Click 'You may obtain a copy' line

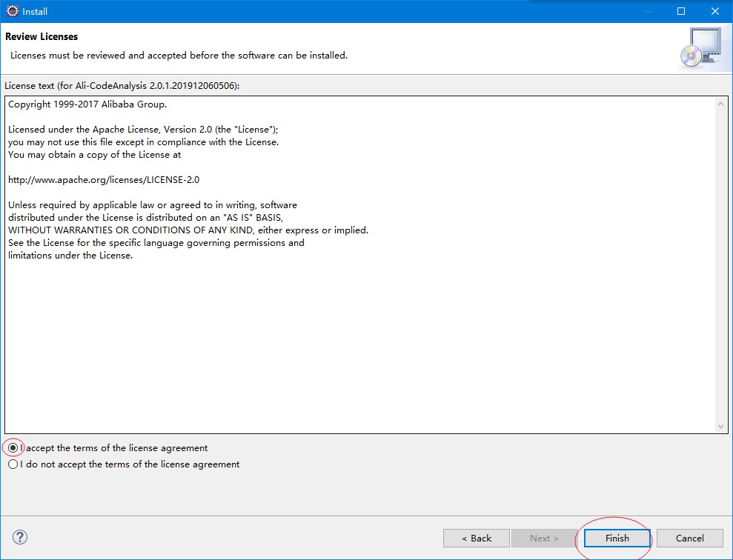(x=94, y=155)
